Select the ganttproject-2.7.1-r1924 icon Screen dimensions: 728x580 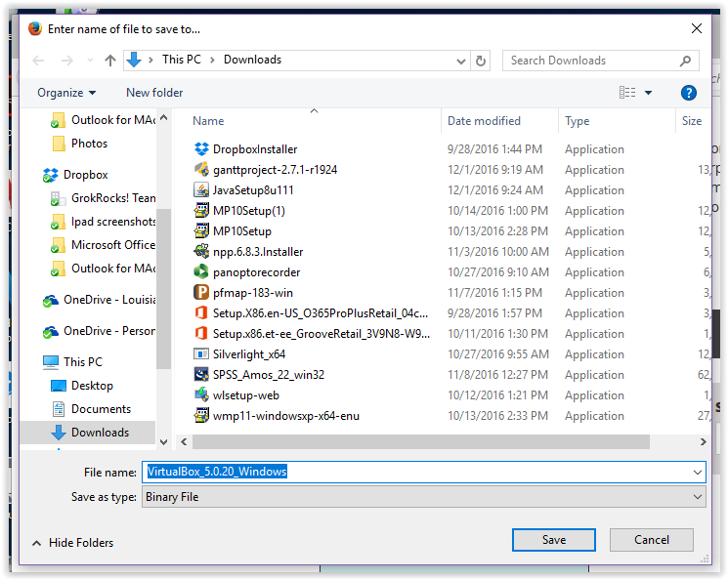[x=201, y=169]
